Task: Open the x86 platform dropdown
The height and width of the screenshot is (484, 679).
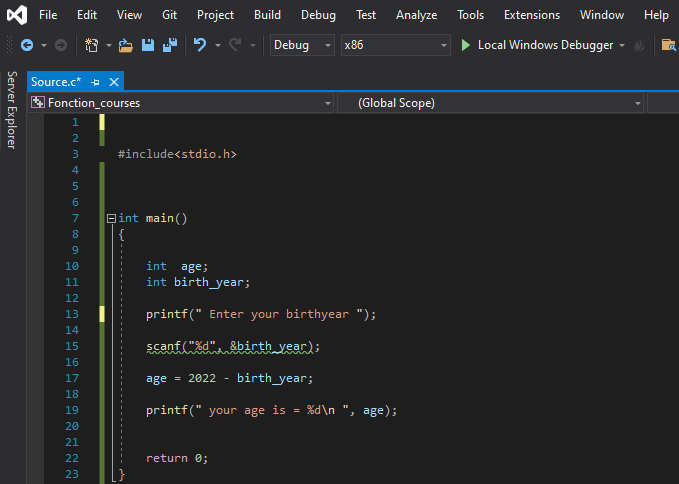Action: [396, 45]
